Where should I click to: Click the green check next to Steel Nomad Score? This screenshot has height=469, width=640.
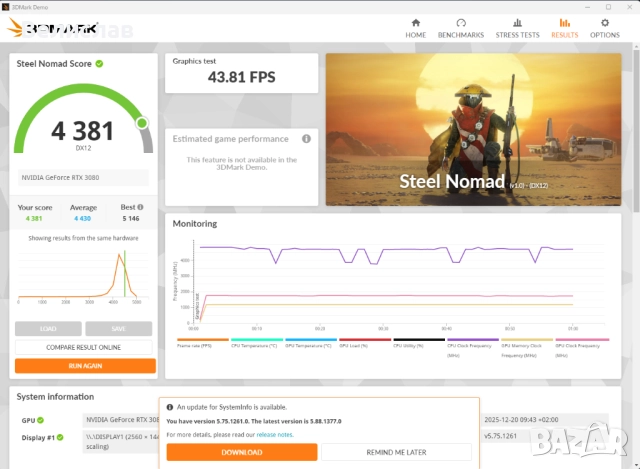99,64
